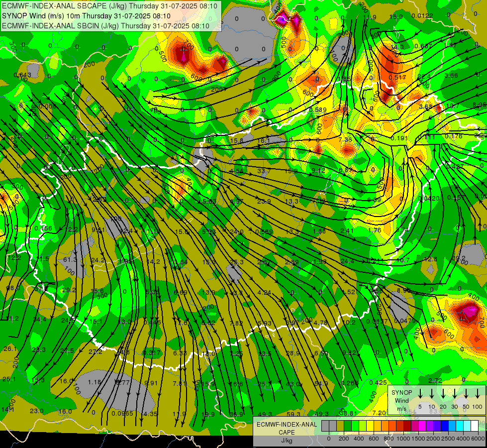Select the SYNOP Wind 10m title line

tap(87, 16)
